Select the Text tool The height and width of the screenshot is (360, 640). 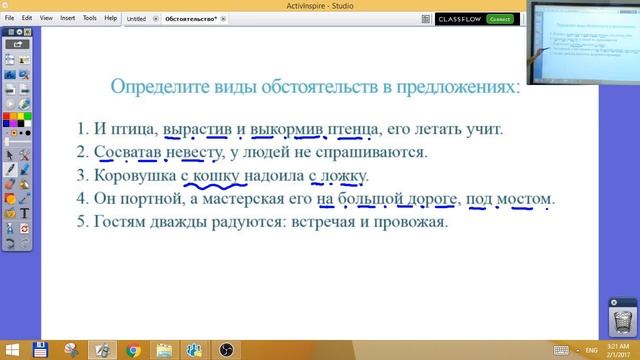pyautogui.click(x=24, y=213)
